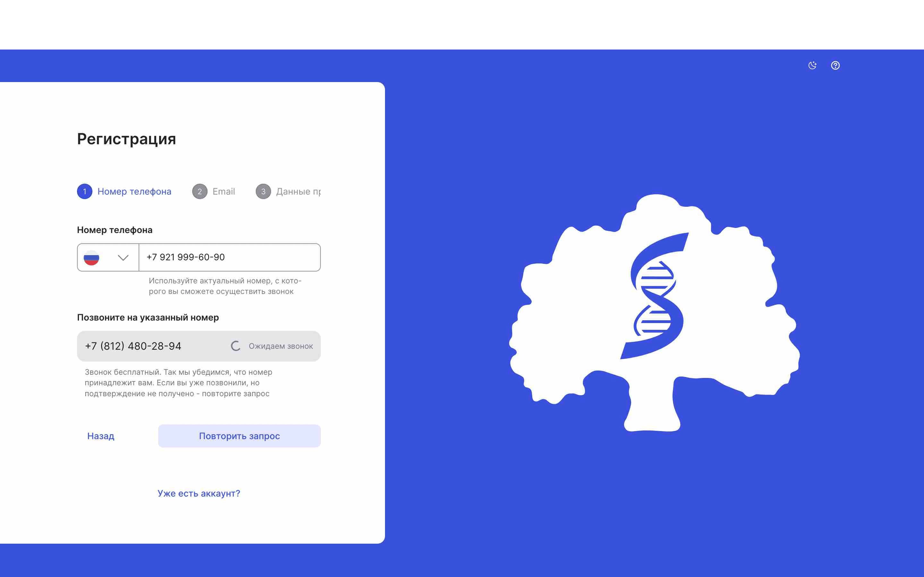Screen dimensions: 924x577
Task: Click the call number display field
Action: (x=198, y=346)
